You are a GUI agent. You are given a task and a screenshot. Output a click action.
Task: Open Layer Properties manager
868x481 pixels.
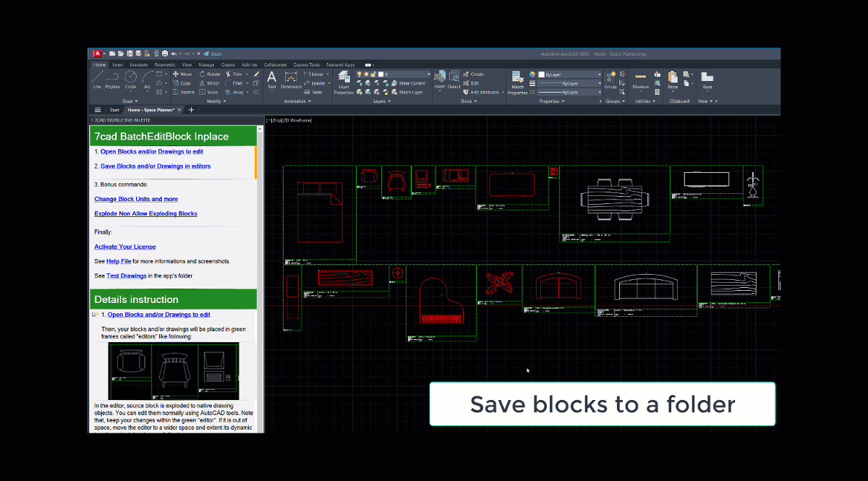click(344, 81)
